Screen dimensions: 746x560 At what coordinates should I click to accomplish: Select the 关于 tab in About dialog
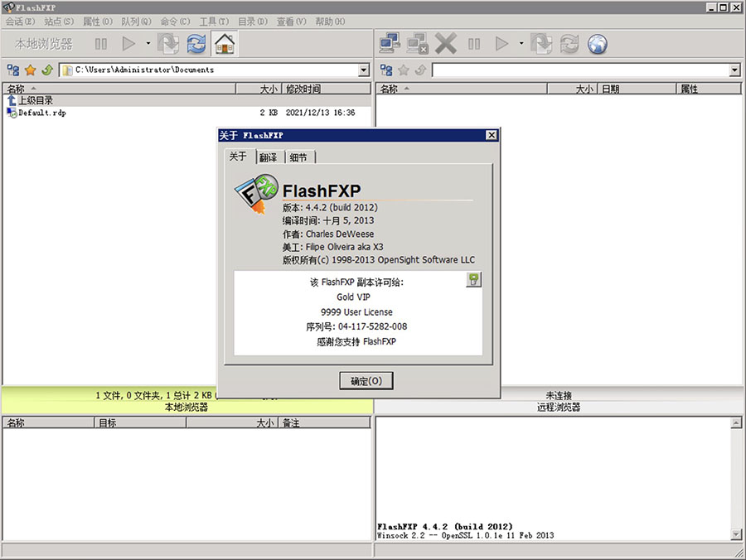[239, 157]
